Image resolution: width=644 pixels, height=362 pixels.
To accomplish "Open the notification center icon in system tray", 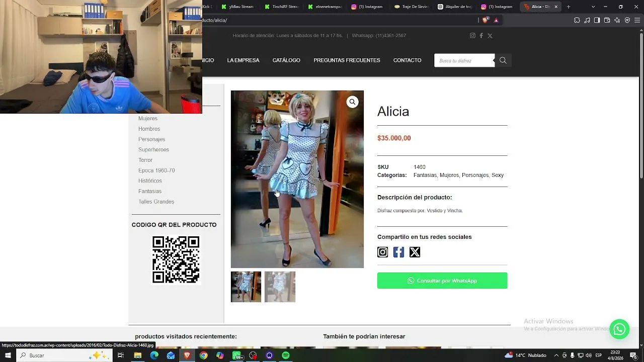I will tap(633, 355).
